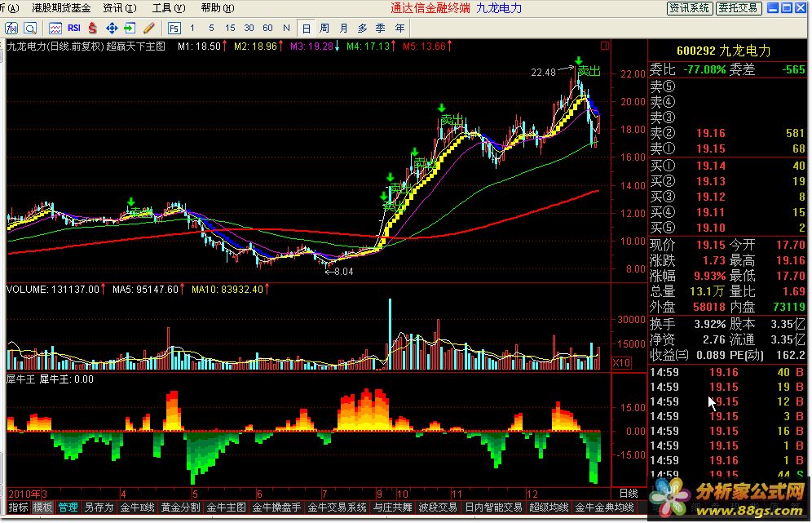This screenshot has height=523, width=812.
Task: Click the 委比 value -77.08%
Action: click(x=705, y=69)
